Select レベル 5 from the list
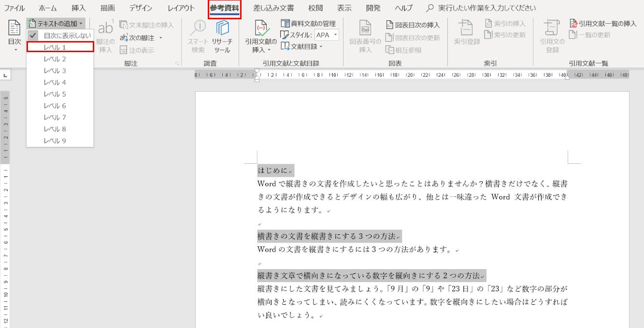 coord(55,94)
